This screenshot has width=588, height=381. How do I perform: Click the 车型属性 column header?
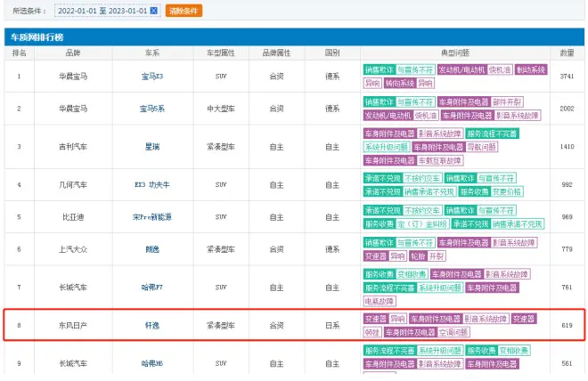[221, 53]
